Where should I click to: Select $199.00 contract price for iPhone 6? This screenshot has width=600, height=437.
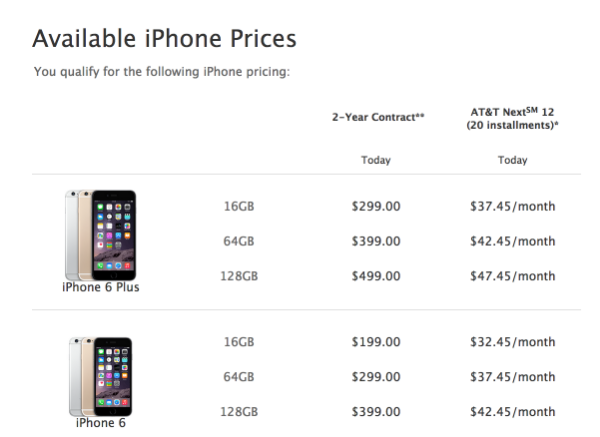pos(376,342)
